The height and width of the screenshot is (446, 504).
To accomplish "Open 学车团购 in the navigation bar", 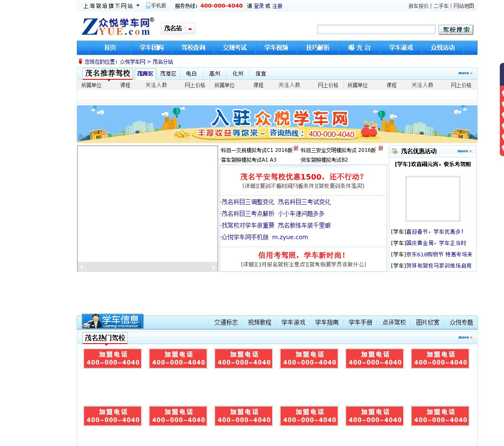I will pos(152,48).
